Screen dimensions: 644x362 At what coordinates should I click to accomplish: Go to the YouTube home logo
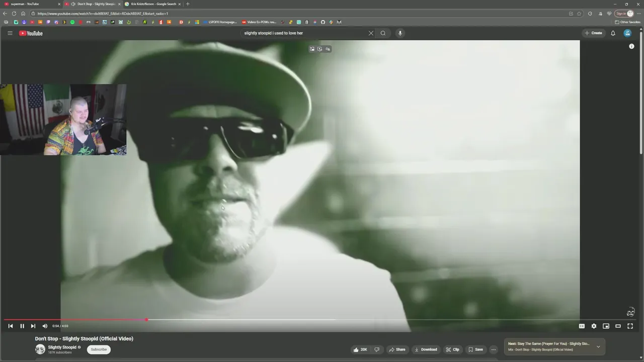(x=31, y=33)
